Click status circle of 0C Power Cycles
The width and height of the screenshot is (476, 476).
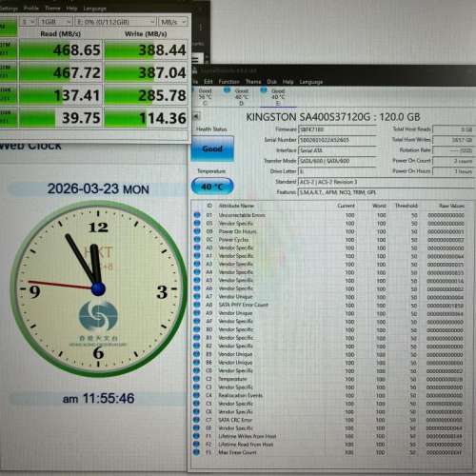coord(197,240)
